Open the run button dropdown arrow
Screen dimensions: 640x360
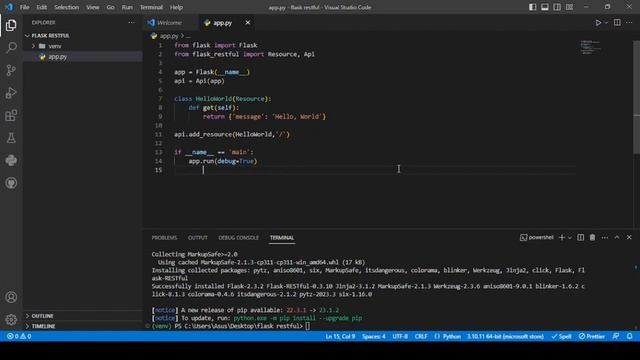606,23
